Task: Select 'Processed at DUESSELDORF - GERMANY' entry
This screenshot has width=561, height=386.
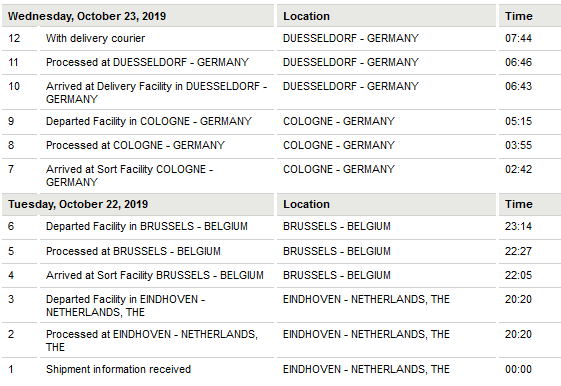Action: [147, 62]
